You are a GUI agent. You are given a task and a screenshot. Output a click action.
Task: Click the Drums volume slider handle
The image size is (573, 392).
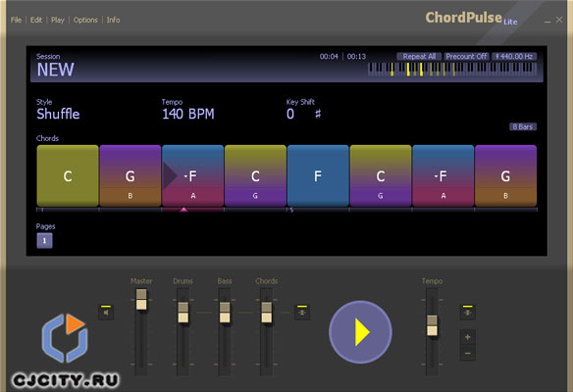click(183, 313)
